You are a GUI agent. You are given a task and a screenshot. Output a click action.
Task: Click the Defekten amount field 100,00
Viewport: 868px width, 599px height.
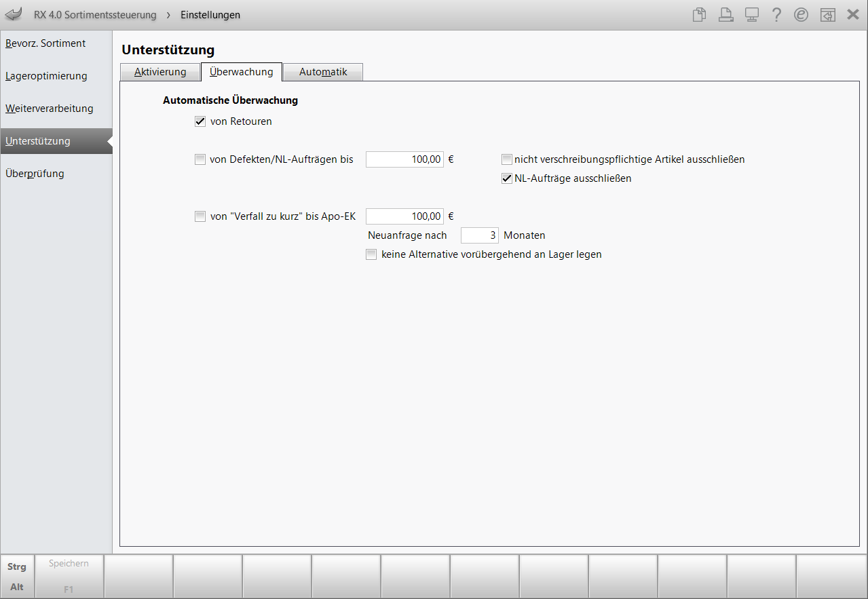tap(404, 160)
